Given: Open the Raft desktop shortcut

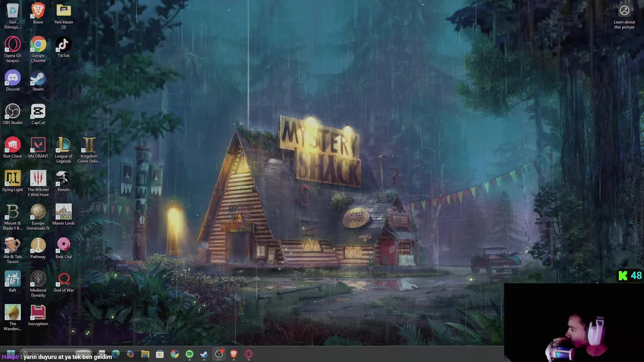Looking at the screenshot, I should 13,282.
